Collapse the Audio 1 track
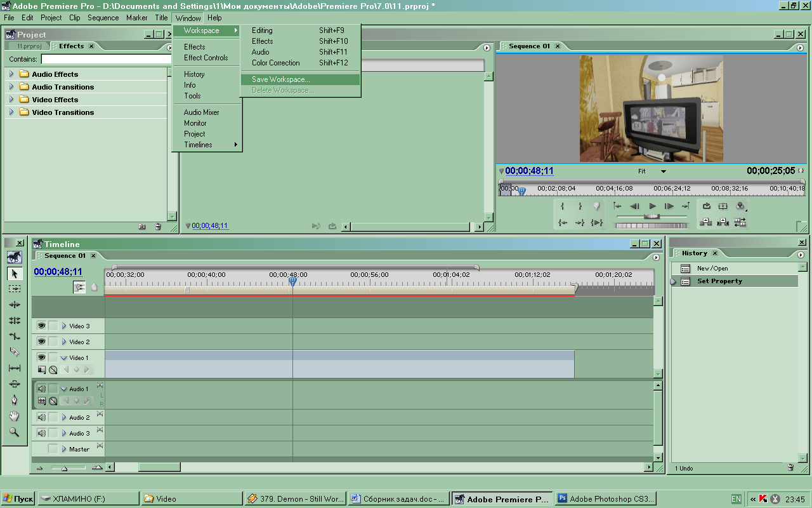Screen dimensions: 812x508 (63, 389)
